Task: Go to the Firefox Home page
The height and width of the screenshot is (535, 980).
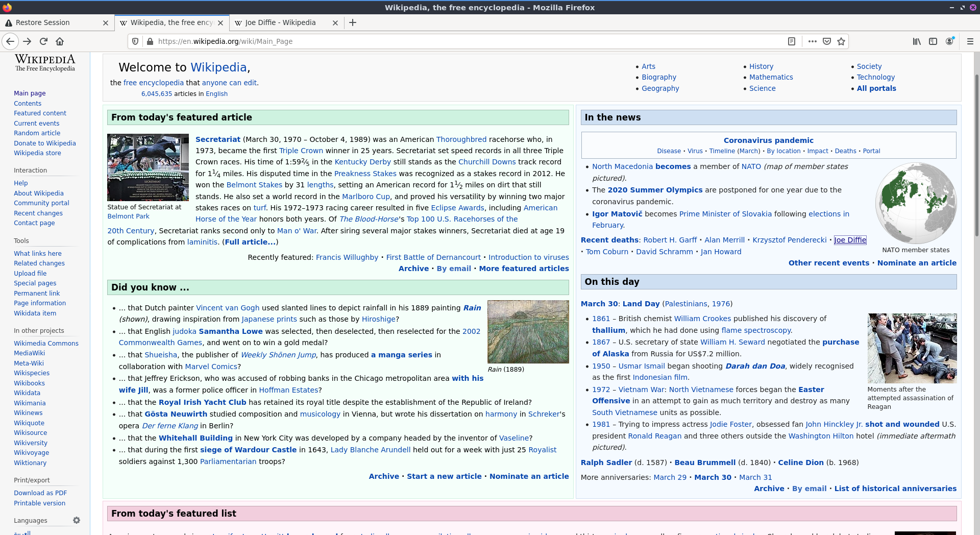Action: click(x=60, y=41)
